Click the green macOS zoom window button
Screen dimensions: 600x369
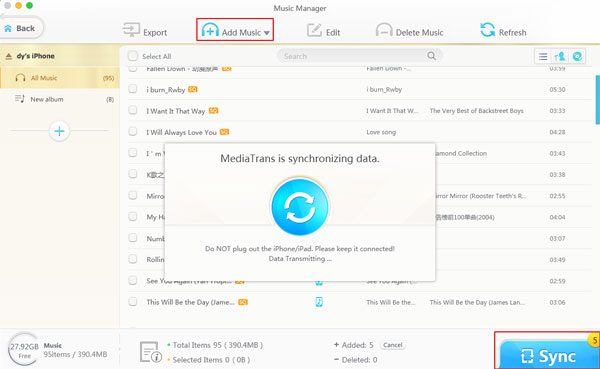(29, 5)
